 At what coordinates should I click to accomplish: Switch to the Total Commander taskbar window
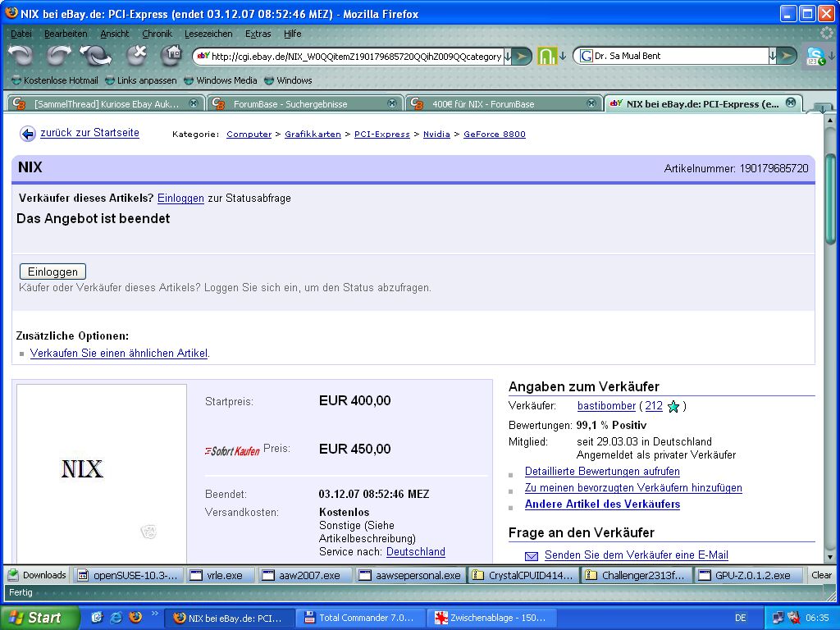click(x=360, y=618)
